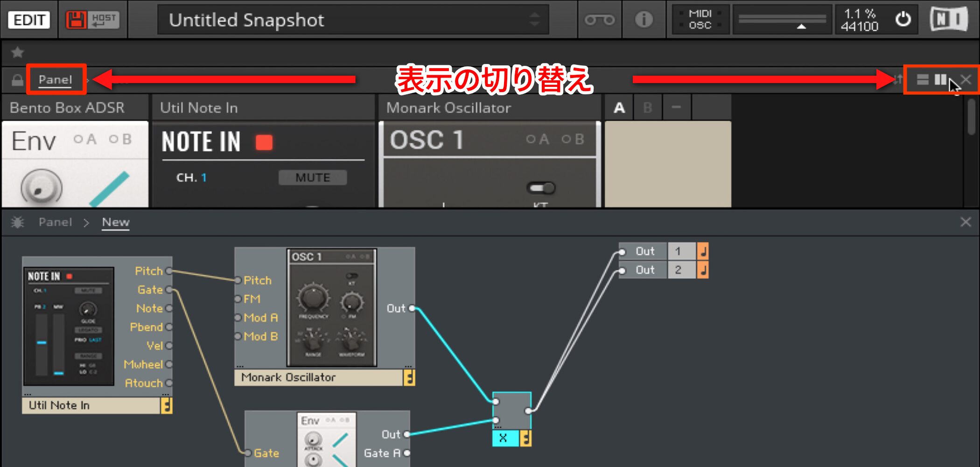Screen dimensions: 980x467
Task: Click the EDIT mode button
Action: [29, 20]
